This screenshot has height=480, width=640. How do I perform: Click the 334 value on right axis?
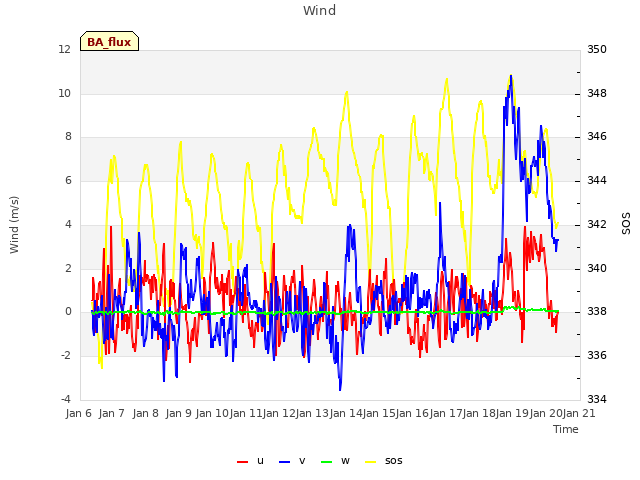pyautogui.click(x=597, y=399)
